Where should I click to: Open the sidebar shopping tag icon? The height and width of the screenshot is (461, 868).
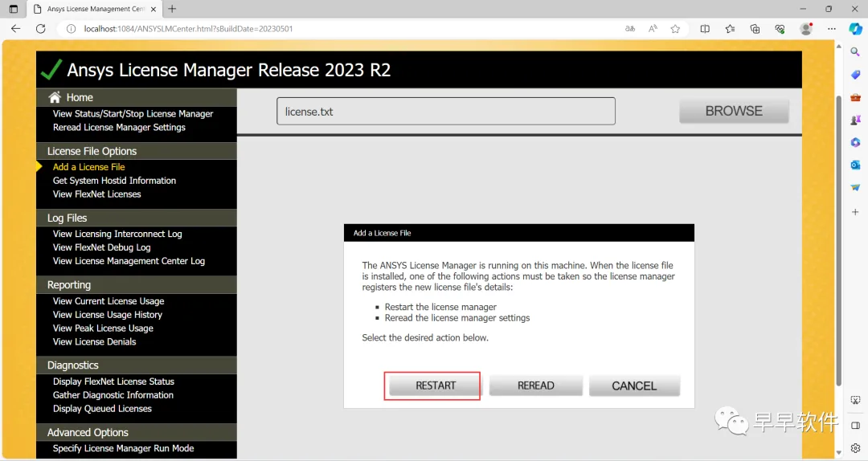pyautogui.click(x=855, y=75)
